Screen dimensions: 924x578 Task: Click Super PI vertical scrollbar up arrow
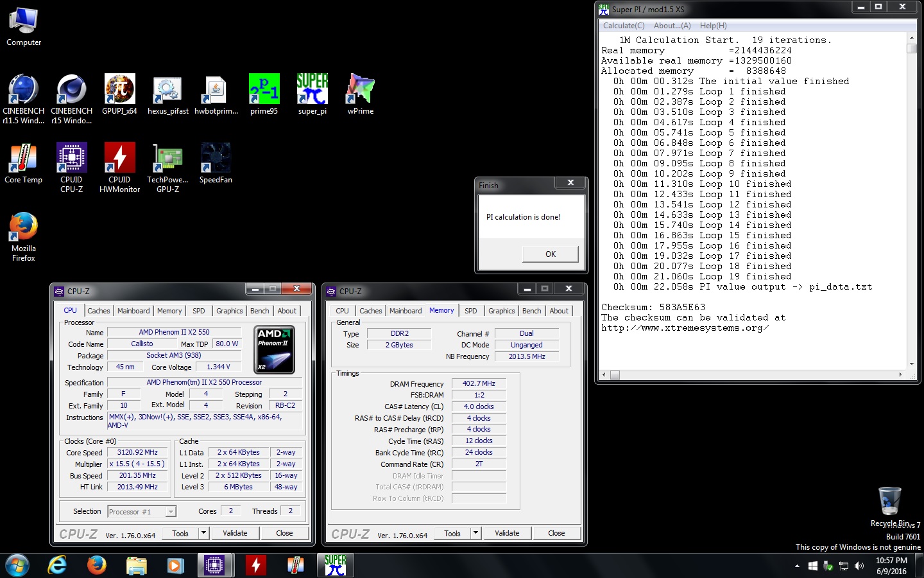911,38
